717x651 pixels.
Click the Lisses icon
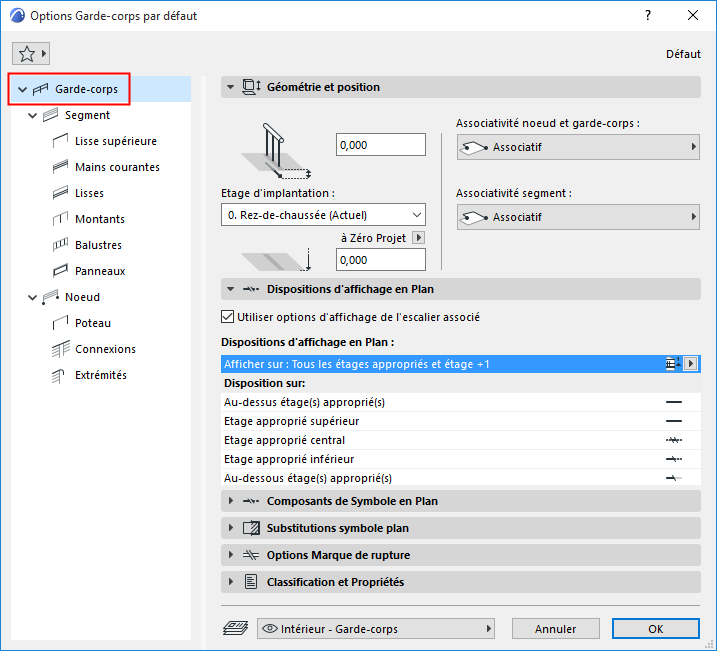(60, 193)
